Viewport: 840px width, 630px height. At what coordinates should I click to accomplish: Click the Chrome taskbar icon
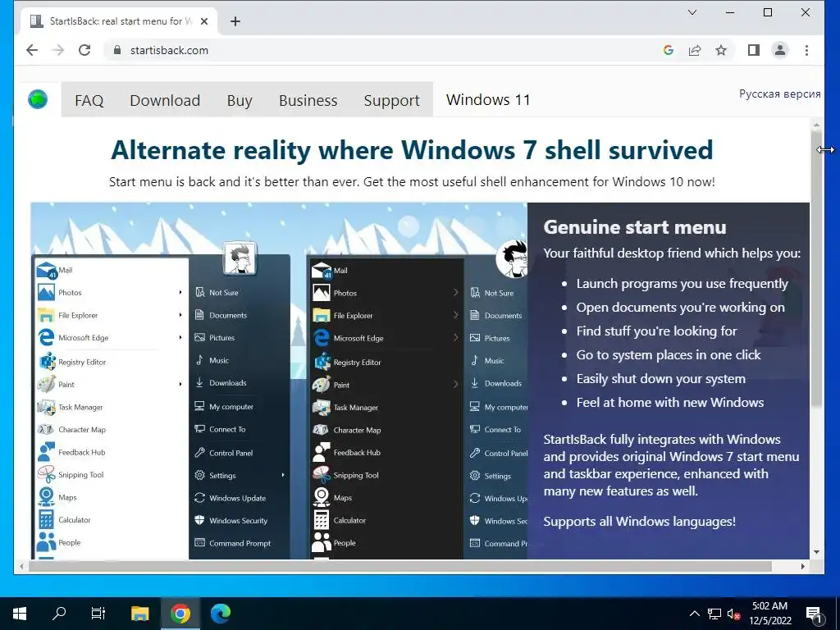point(180,614)
